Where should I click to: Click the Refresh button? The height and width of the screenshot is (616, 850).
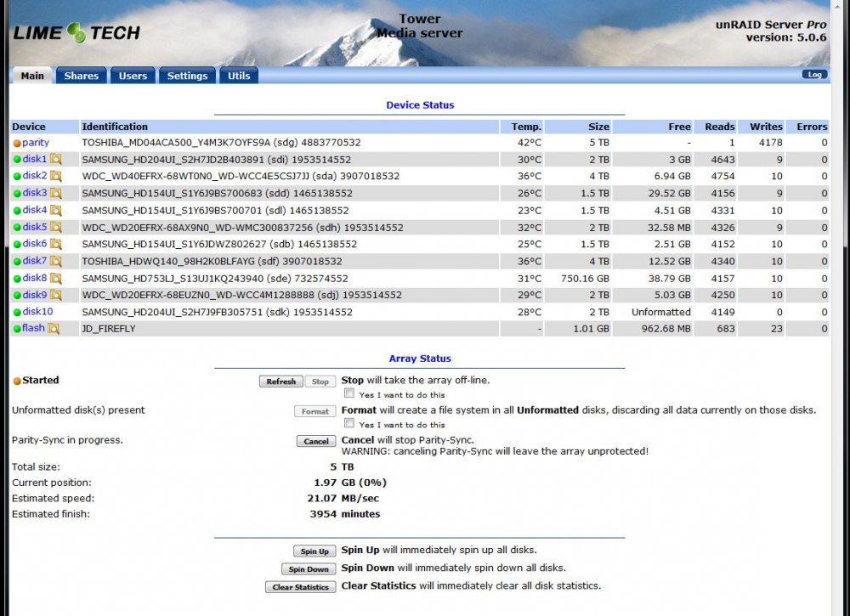[280, 381]
